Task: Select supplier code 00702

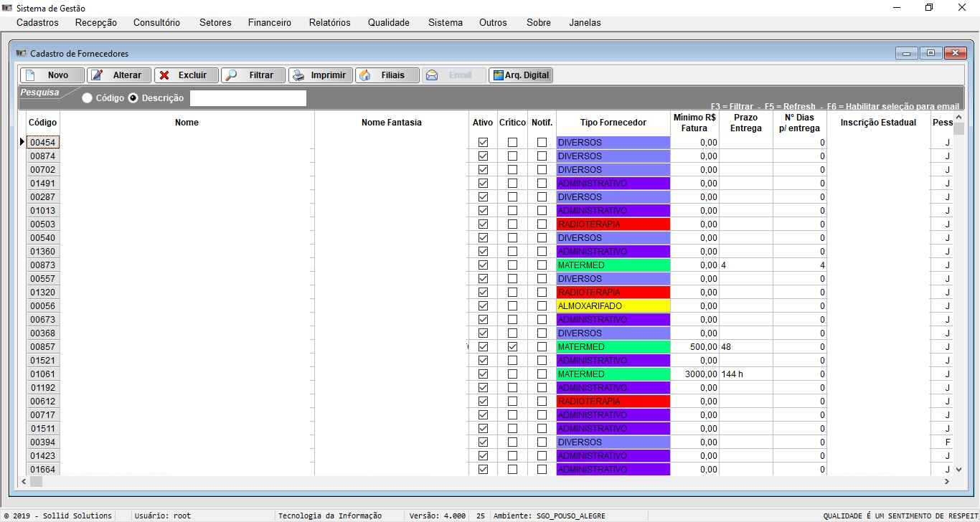Action: point(43,170)
